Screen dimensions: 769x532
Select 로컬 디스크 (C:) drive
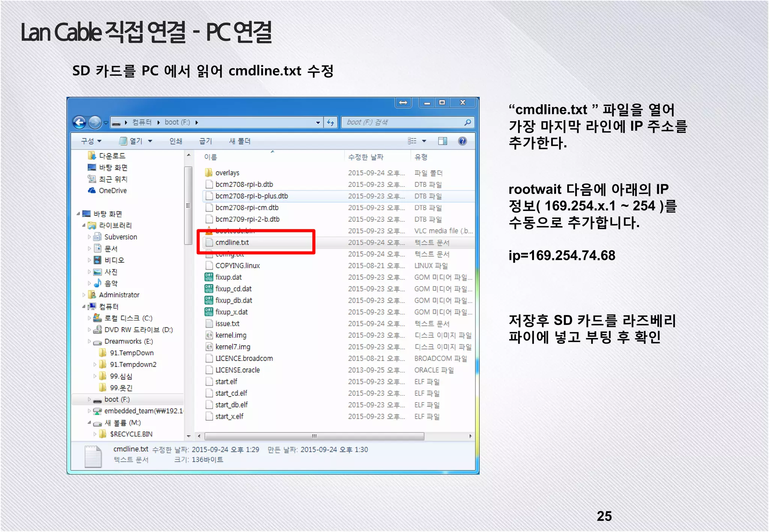[x=128, y=319]
